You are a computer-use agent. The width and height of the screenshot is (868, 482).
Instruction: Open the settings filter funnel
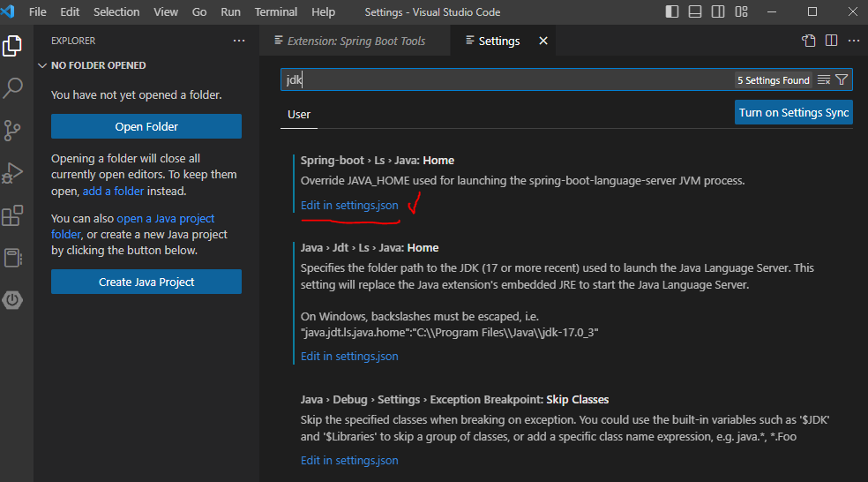tap(842, 79)
